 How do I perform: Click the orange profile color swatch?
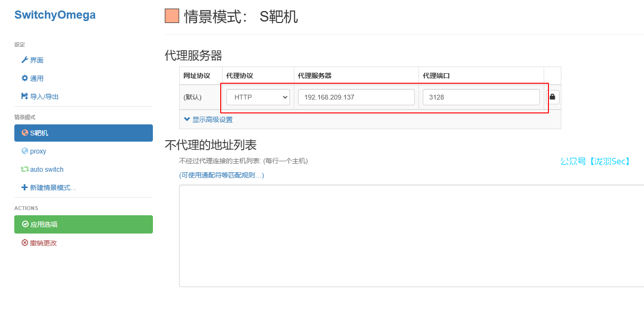(172, 16)
